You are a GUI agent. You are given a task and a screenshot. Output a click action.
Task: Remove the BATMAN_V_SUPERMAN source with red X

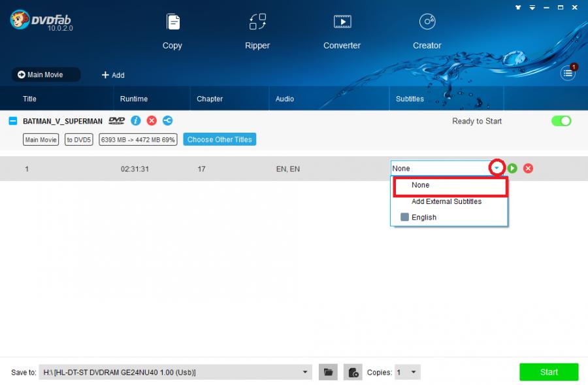(x=152, y=121)
